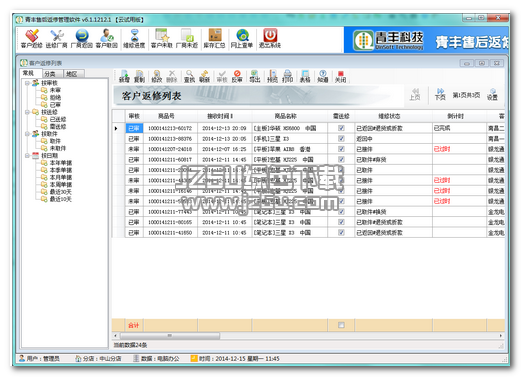This screenshot has width=521, height=377.
Task: Toggle the checkbox in the 合计 footer row
Action: coord(341,325)
